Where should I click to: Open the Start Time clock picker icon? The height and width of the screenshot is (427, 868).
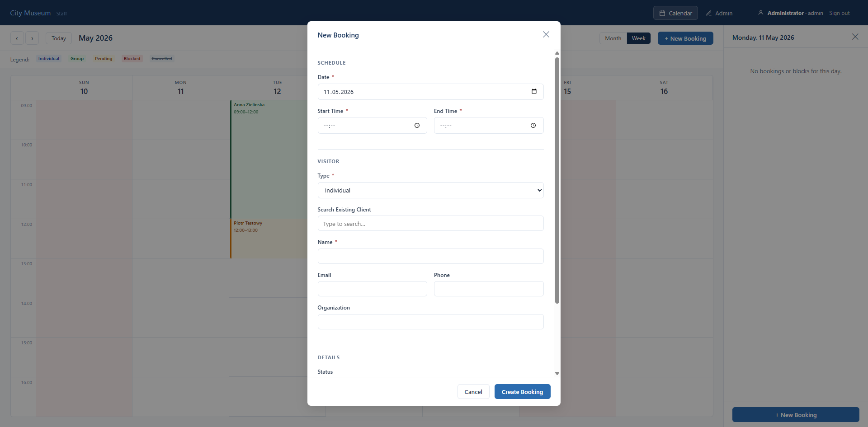[417, 126]
